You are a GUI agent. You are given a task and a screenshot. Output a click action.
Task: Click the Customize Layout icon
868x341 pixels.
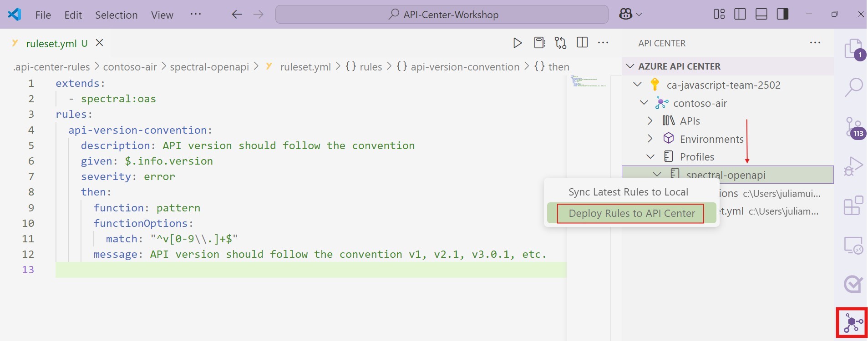[x=719, y=14]
